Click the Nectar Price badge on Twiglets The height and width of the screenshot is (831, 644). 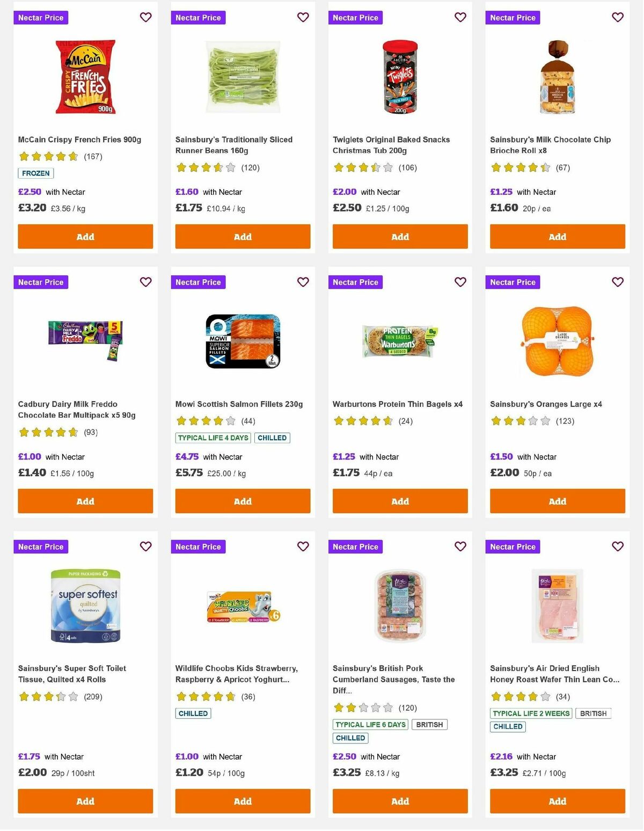[x=355, y=17]
